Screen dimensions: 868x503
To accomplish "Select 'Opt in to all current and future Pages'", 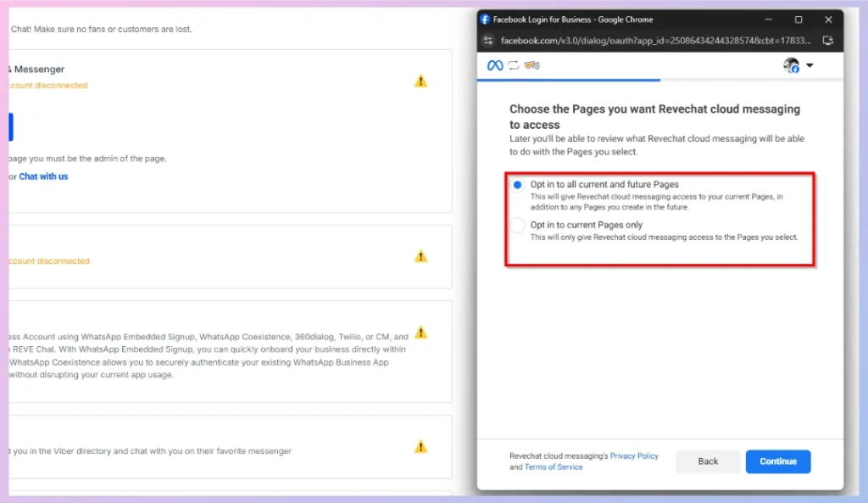I will point(517,185).
